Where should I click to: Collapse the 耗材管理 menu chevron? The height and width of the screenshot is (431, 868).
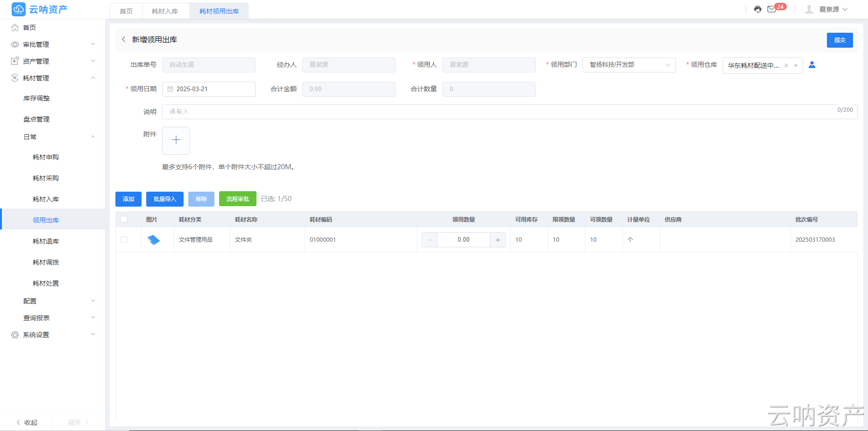point(93,78)
